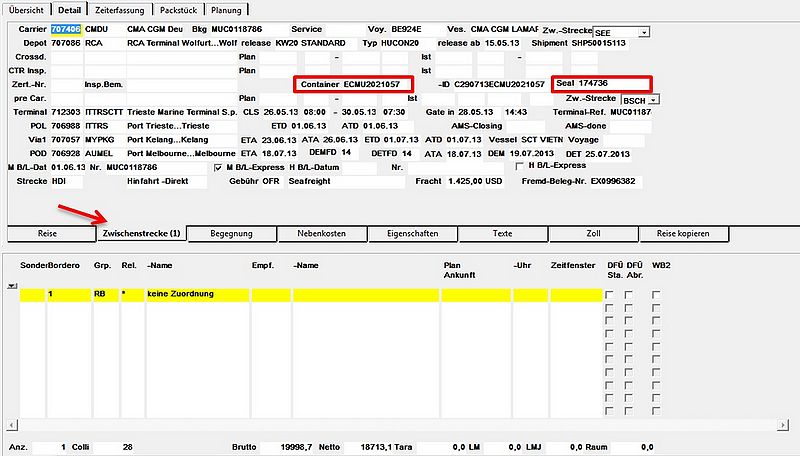Viewport: 800px width, 456px height.
Task: Click the Voy. field BE924E
Action: click(415, 30)
